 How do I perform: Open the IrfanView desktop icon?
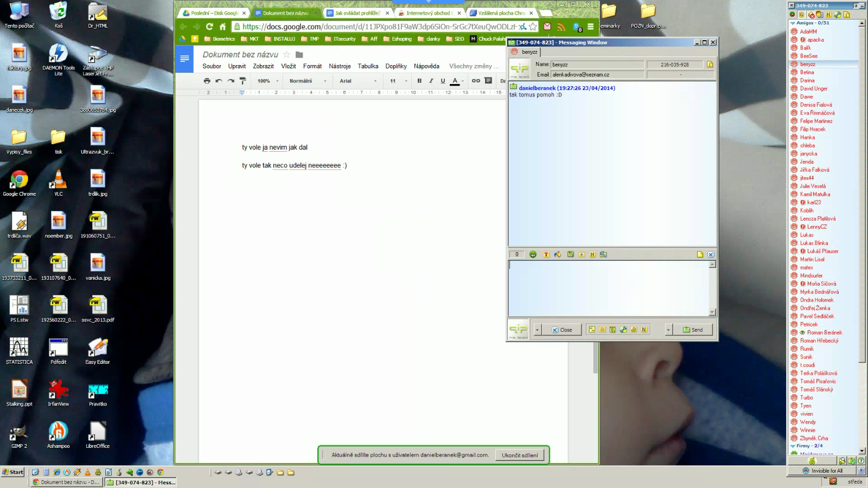pos(59,393)
